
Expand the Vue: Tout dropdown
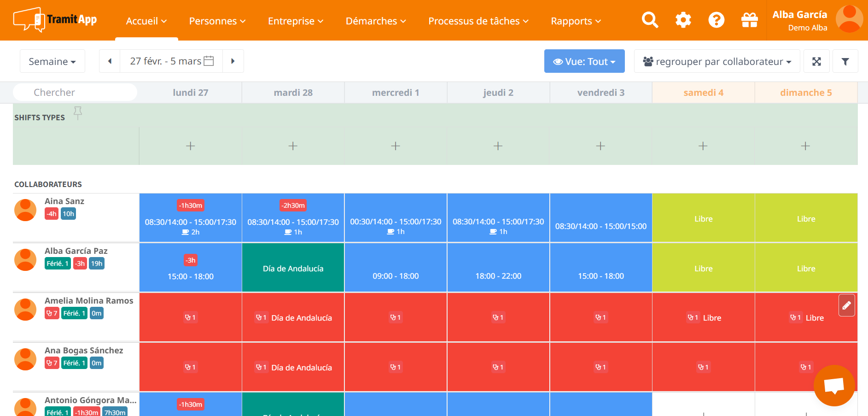point(584,61)
